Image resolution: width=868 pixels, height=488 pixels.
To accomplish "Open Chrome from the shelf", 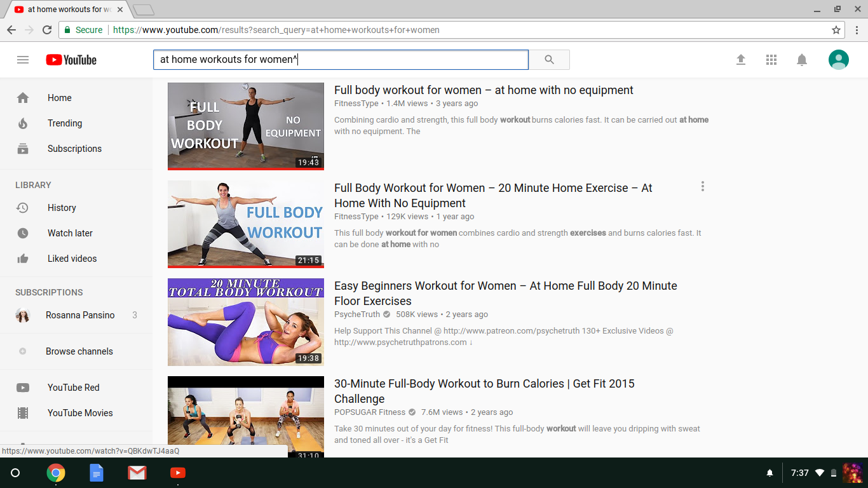I will tap(56, 473).
